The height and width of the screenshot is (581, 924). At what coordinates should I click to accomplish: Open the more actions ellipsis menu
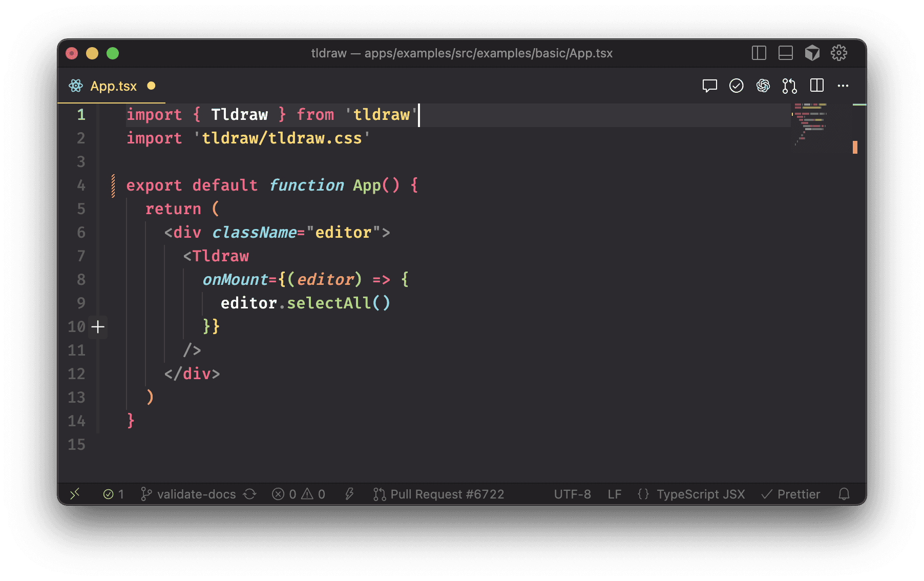tap(843, 86)
